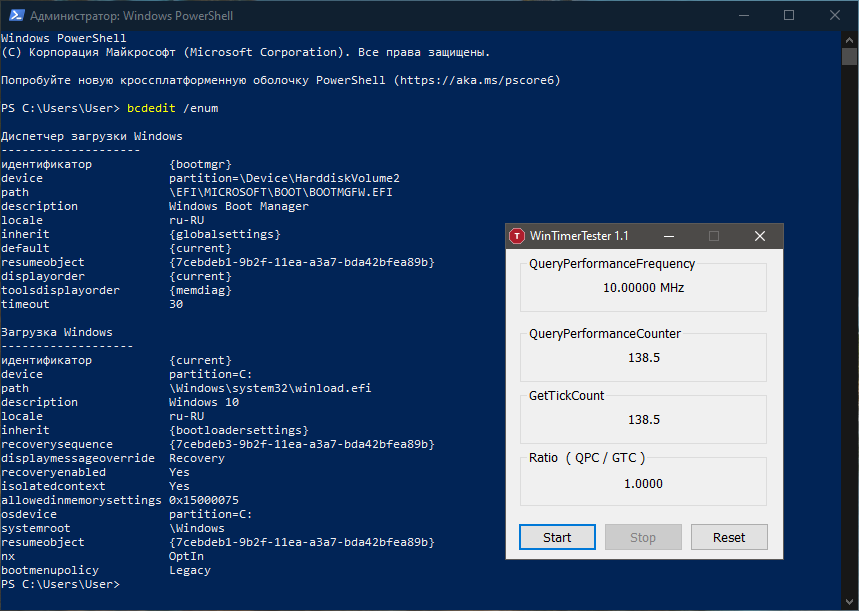Maximize the PowerShell window
The image size is (859, 611).
(789, 15)
